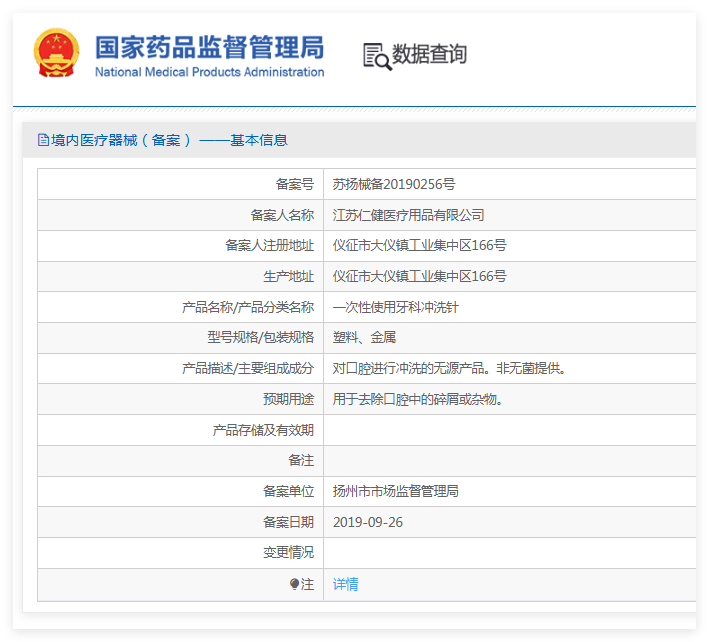Click the small bullet icon before 注

pyautogui.click(x=294, y=584)
